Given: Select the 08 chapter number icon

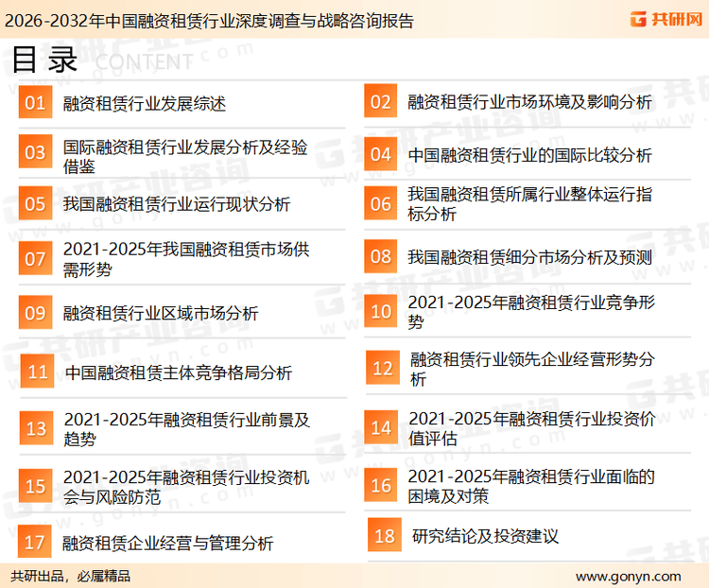Looking at the screenshot, I should pyautogui.click(x=380, y=256).
